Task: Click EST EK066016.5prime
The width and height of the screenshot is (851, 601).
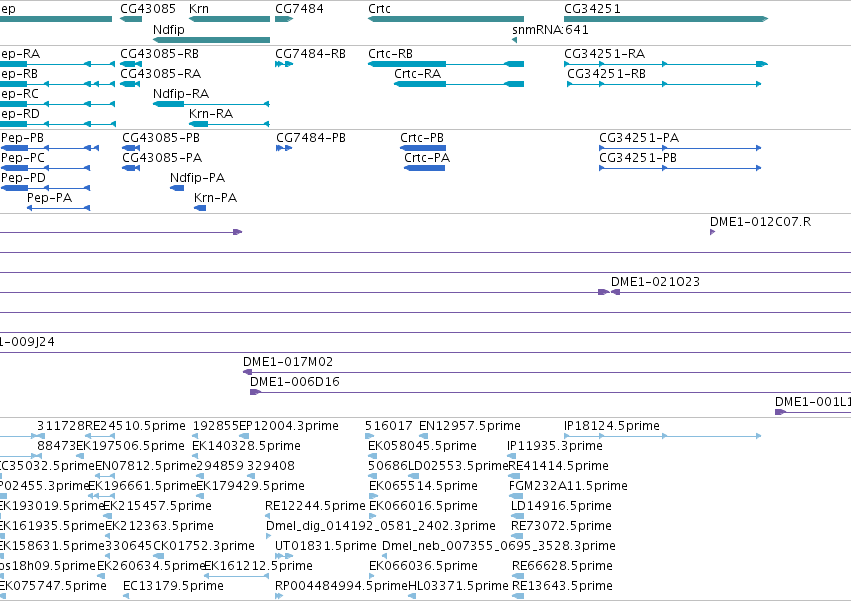Action: (423, 505)
